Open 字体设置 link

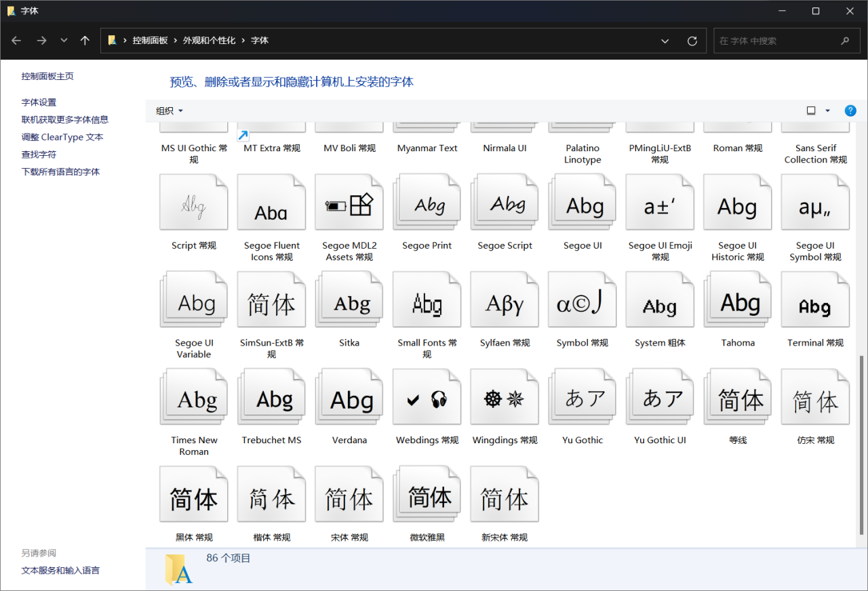coord(39,102)
